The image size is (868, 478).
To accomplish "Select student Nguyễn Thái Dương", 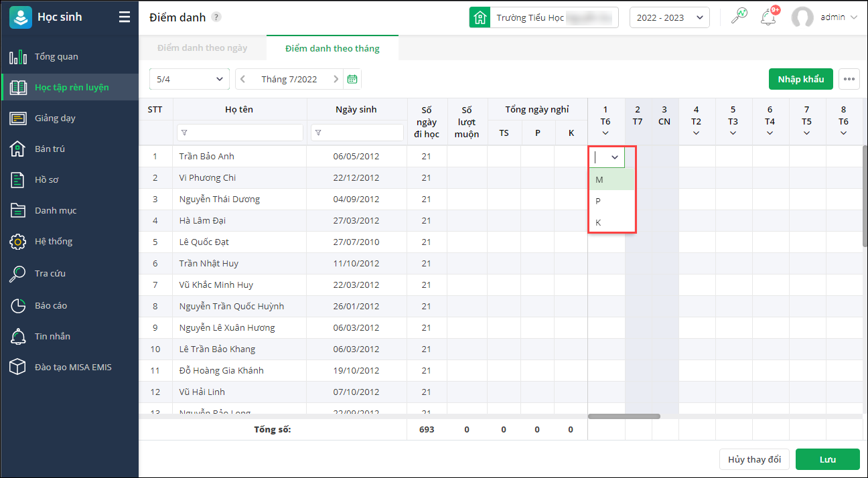I will pos(219,199).
